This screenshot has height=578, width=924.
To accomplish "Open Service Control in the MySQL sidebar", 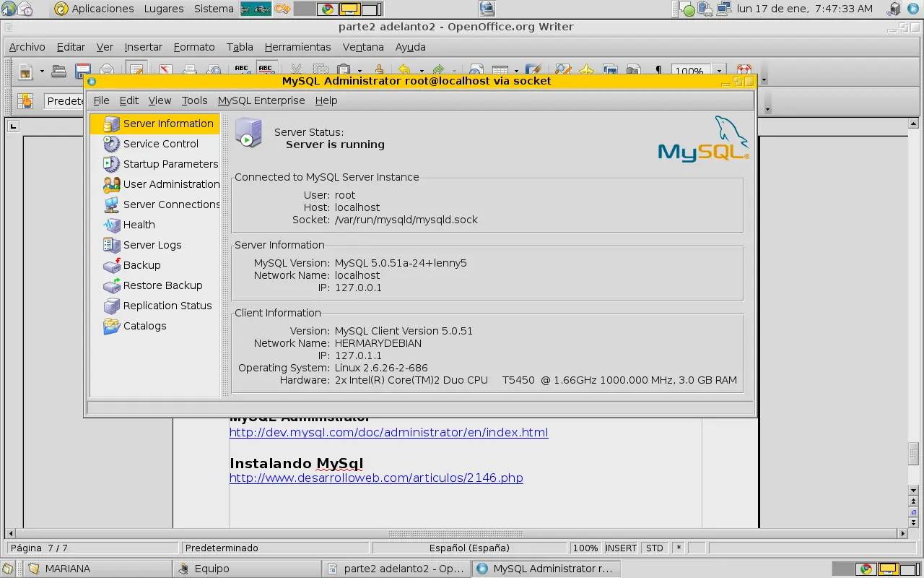I will pos(154,144).
